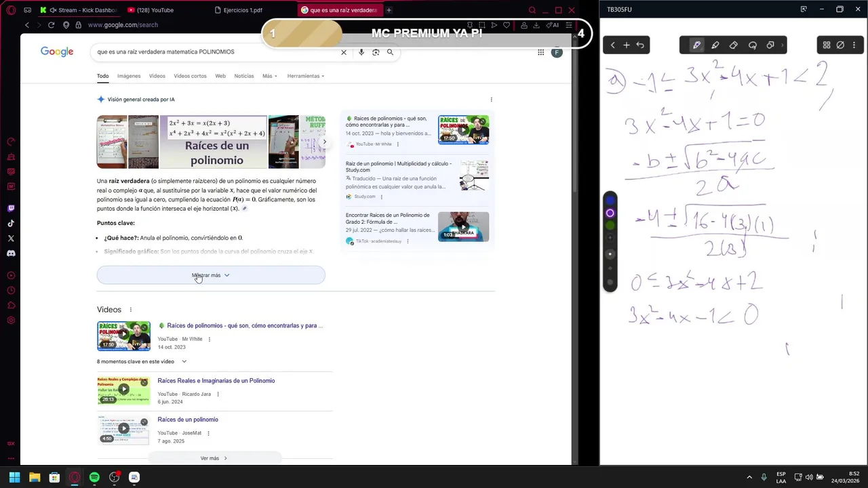Select the lasso tool in TB305FU
The width and height of the screenshot is (868, 488).
[752, 45]
